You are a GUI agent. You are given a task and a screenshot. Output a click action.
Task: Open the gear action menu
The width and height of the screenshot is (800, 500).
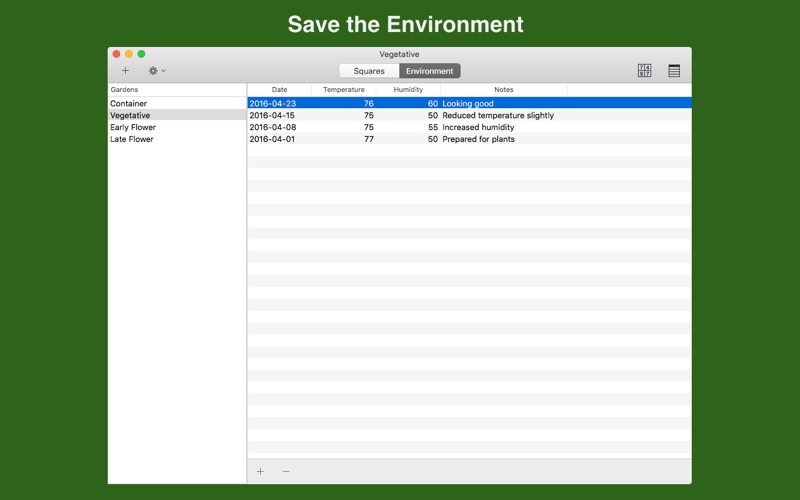[157, 70]
